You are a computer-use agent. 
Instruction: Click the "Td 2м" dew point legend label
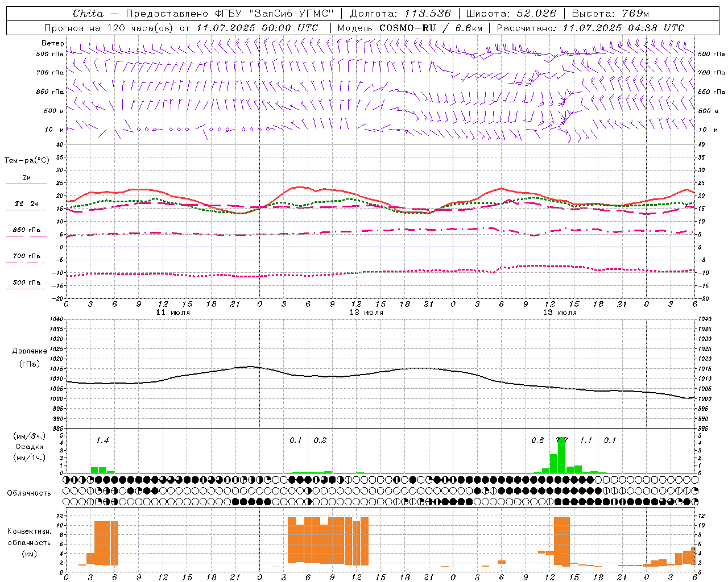[x=27, y=203]
